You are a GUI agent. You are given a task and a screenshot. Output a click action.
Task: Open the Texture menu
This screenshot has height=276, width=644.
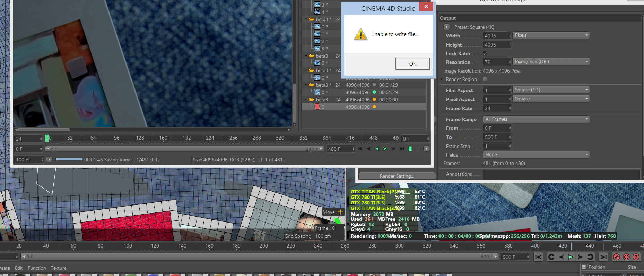[x=59, y=268]
